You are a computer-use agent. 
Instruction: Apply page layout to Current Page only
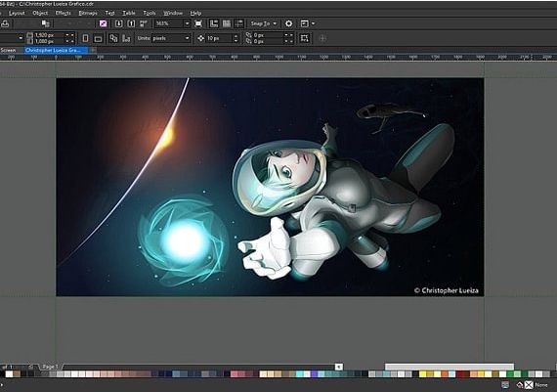(x=126, y=38)
